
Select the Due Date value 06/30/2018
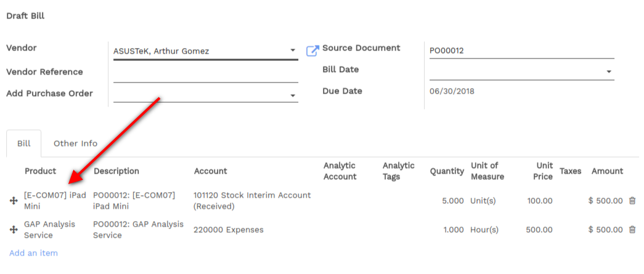452,91
